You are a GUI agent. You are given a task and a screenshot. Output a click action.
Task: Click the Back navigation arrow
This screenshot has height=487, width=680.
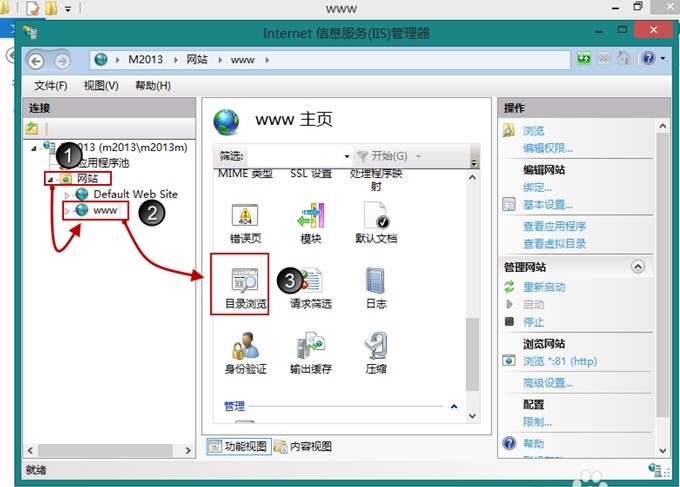coord(36,61)
